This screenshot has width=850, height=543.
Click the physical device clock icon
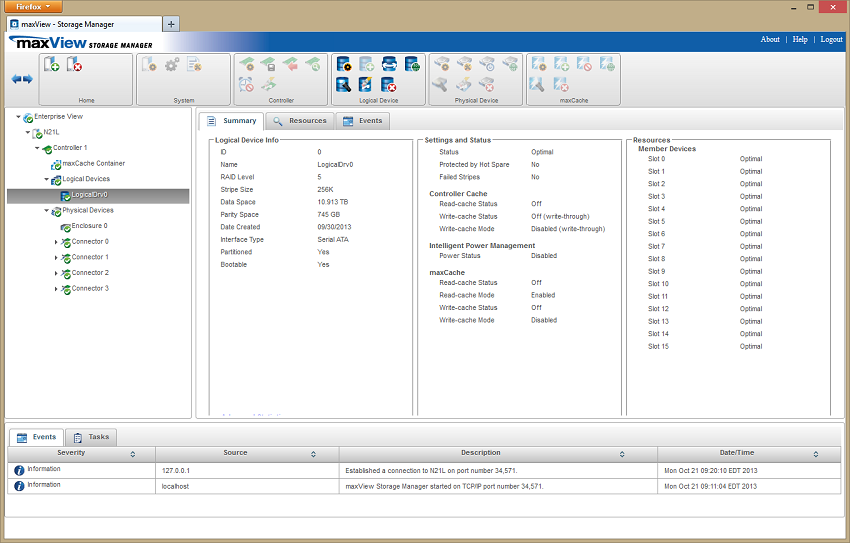(487, 64)
